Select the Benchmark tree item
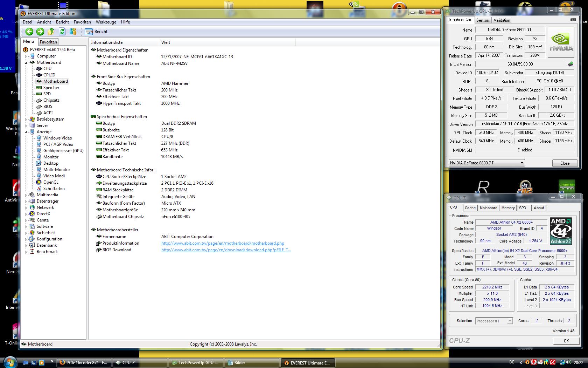The image size is (588, 368). [x=47, y=252]
